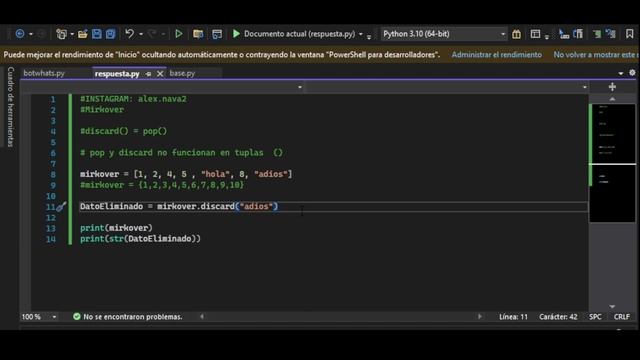Open the active documents list dropdown arrow
The width and height of the screenshot is (640, 360).
(x=621, y=73)
